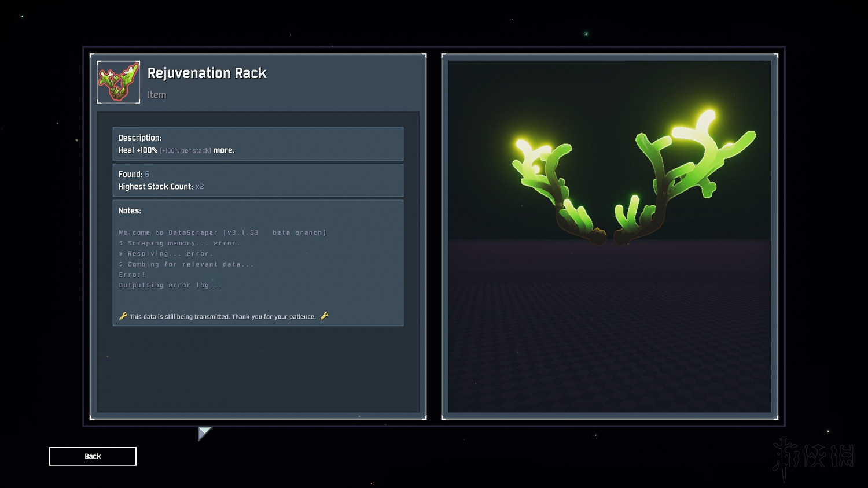Click the left wrench icon in Notes

coord(123,316)
